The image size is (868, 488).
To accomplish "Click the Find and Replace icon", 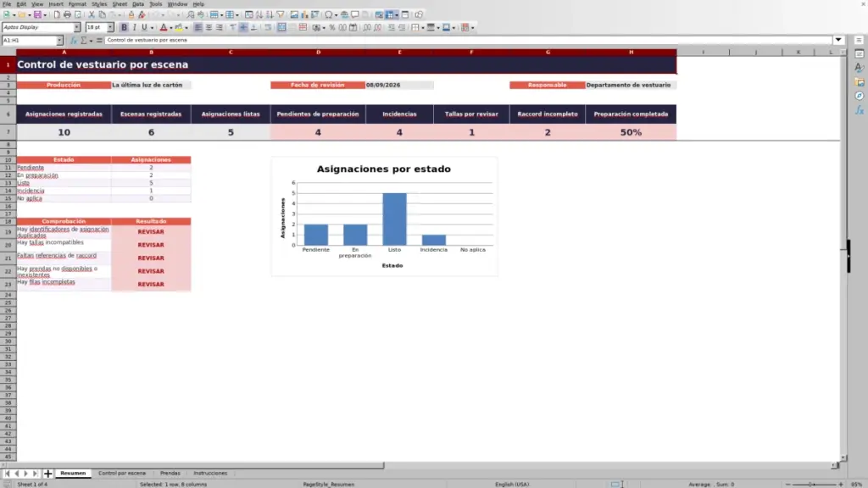I will coord(191,15).
